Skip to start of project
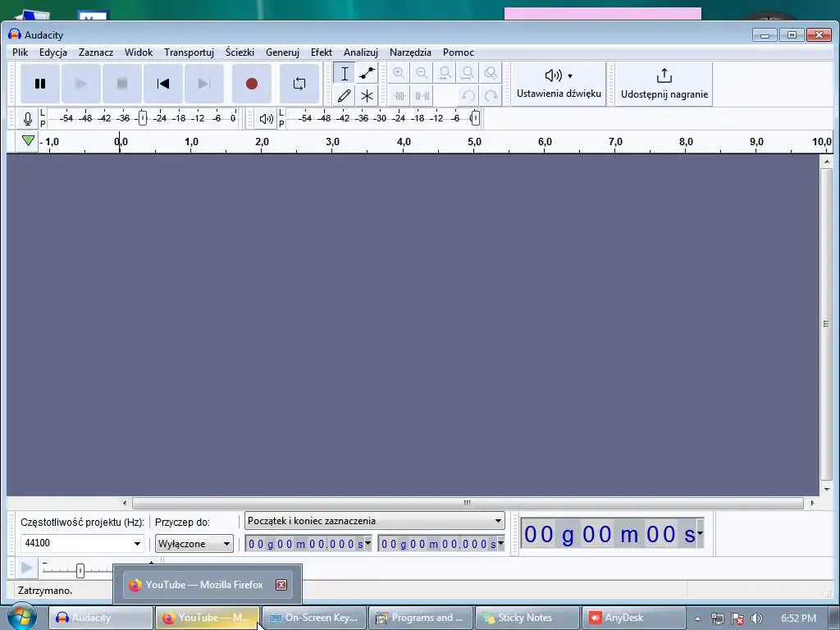 [x=163, y=84]
